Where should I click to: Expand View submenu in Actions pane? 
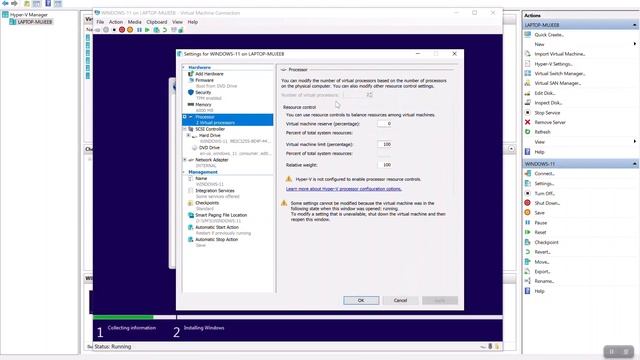tap(634, 142)
